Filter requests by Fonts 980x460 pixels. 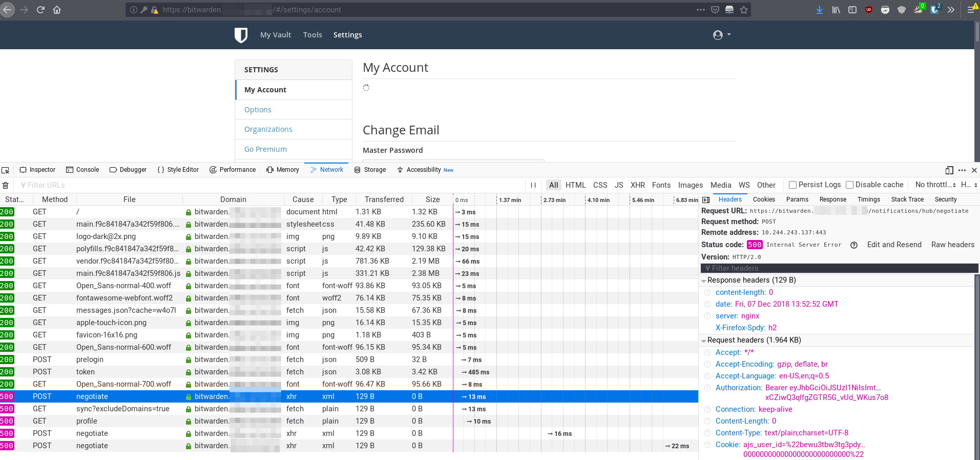pos(661,185)
